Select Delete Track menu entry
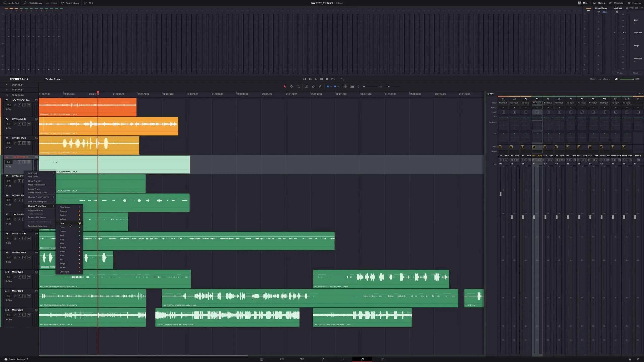Screen dimensions: 644x362 point(34,189)
